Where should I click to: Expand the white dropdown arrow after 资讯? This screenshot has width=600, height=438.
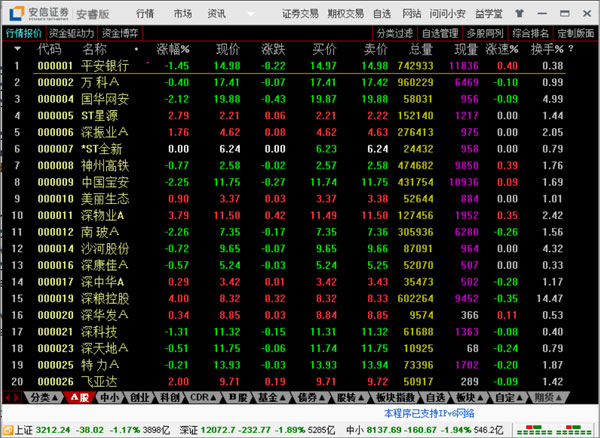click(251, 14)
